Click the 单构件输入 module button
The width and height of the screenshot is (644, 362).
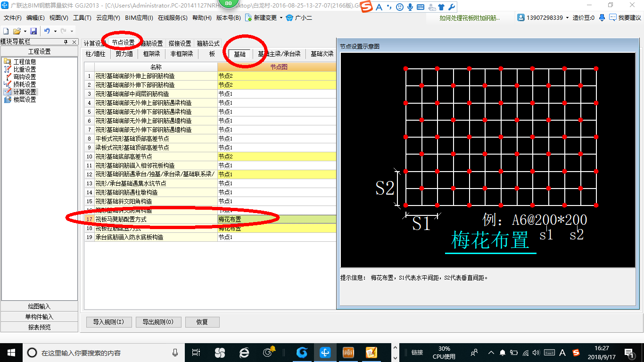(x=39, y=317)
